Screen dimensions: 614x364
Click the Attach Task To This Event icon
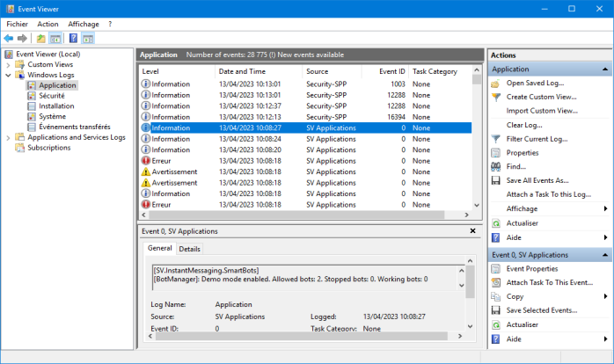[x=496, y=282]
